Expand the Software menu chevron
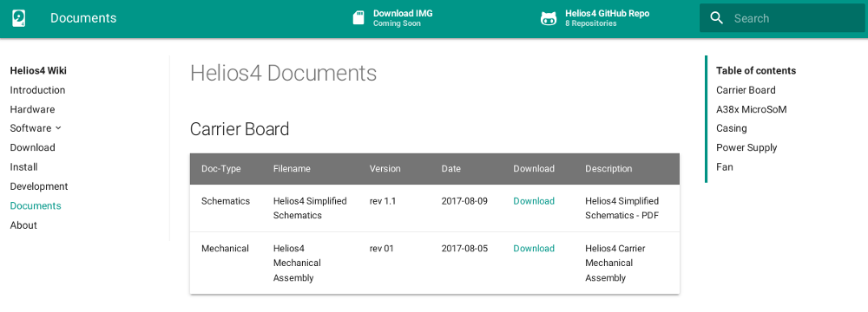 tap(58, 128)
